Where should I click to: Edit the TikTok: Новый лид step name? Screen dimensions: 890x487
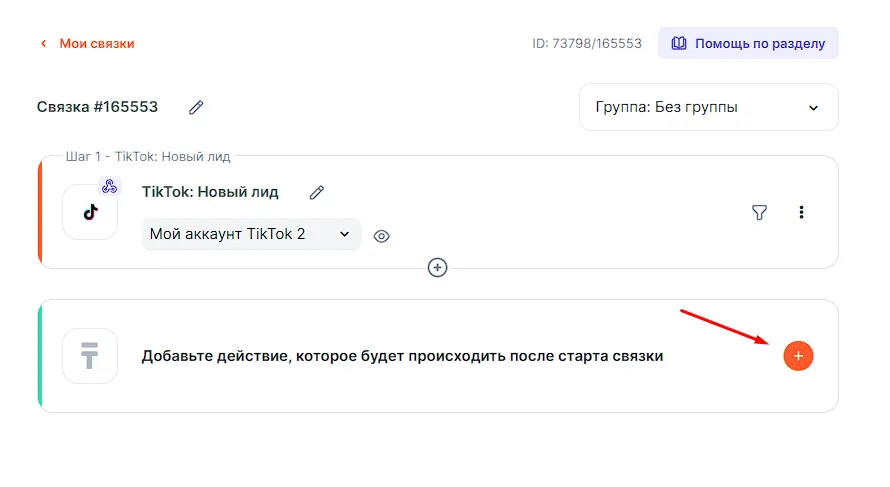tap(317, 192)
